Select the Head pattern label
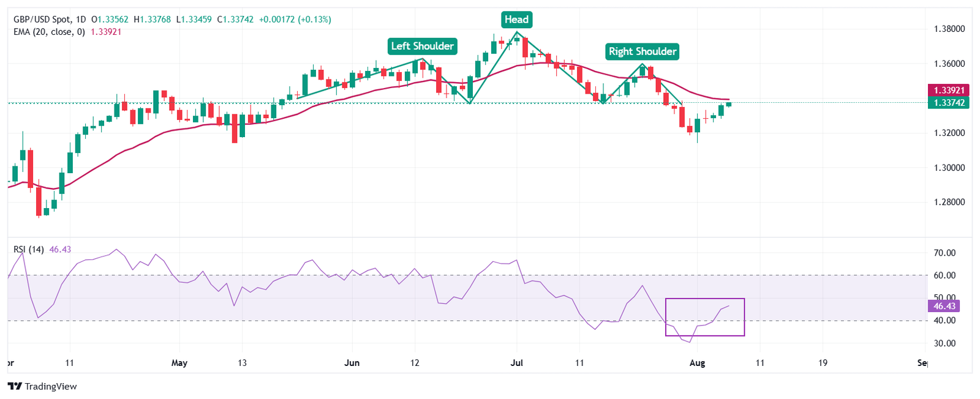This screenshot has height=399, width=980. [x=516, y=20]
